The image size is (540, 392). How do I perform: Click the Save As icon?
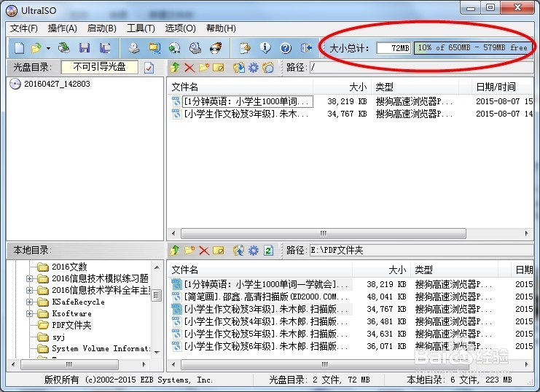pyautogui.click(x=105, y=48)
